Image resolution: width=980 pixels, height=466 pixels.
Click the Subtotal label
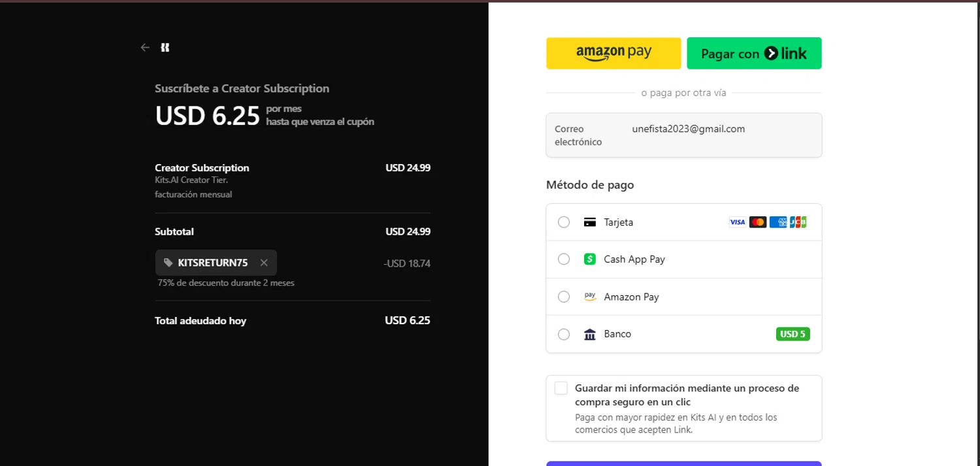[x=174, y=231]
